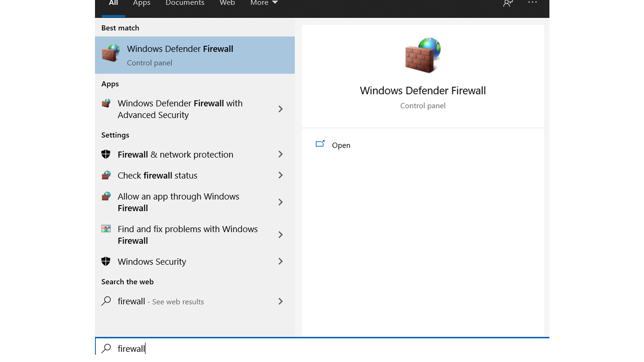Image resolution: width=644 pixels, height=362 pixels.
Task: Open the Windows Security setting
Action: (195, 261)
